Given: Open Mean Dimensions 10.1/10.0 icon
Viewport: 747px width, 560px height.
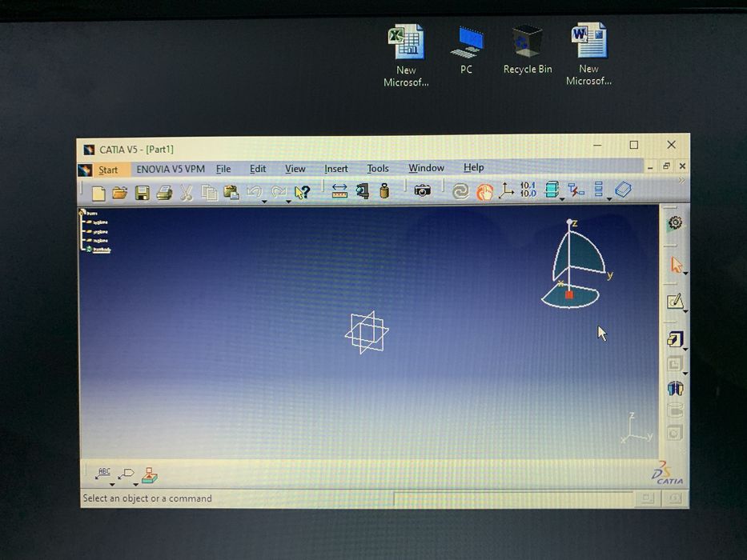Looking at the screenshot, I should (x=528, y=190).
